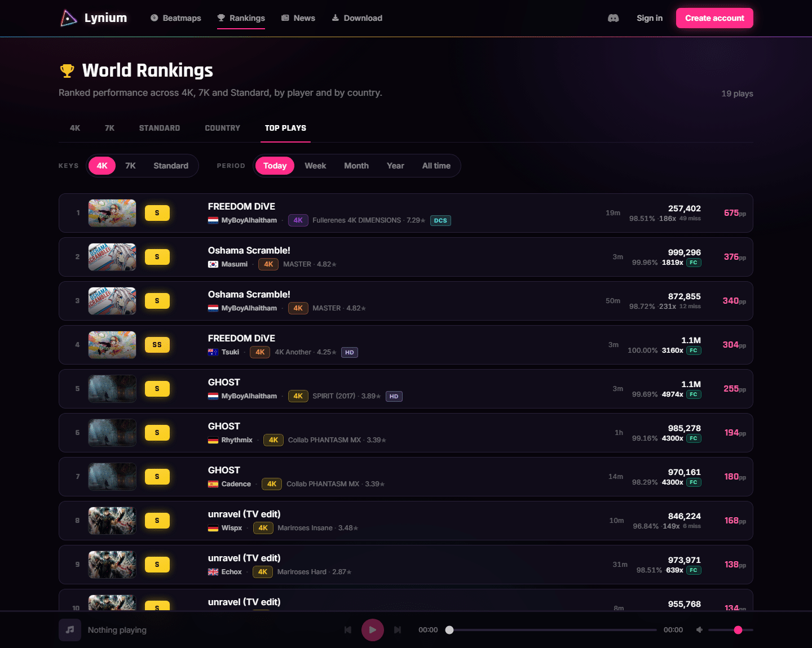Select 4K keys filter
This screenshot has height=648, width=812.
(102, 166)
